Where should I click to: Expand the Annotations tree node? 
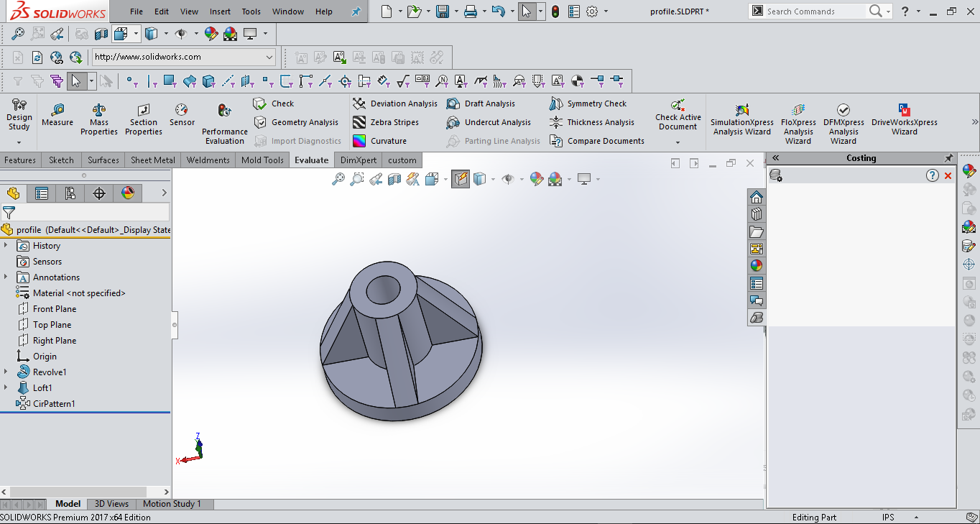[6, 277]
